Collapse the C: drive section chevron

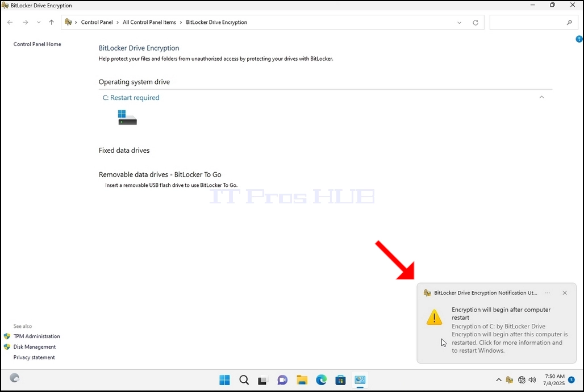[x=541, y=97]
